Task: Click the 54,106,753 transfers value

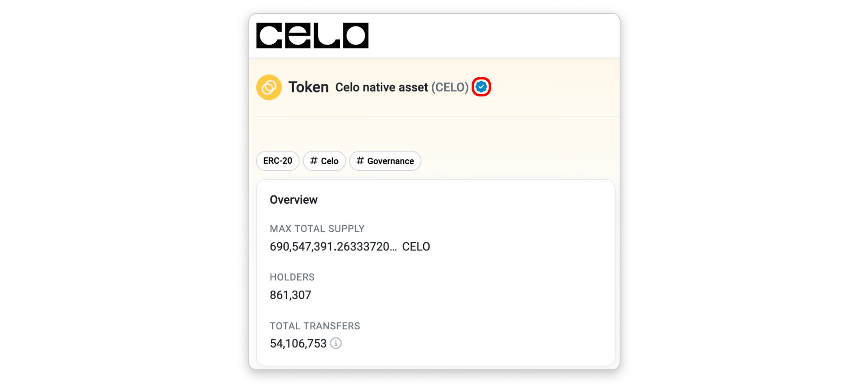Action: point(298,344)
